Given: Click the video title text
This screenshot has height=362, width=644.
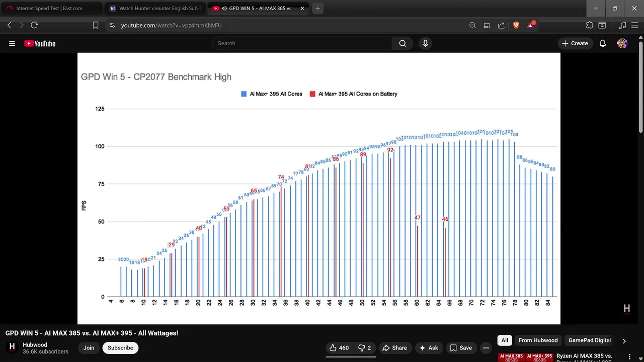Looking at the screenshot, I should pos(92,333).
